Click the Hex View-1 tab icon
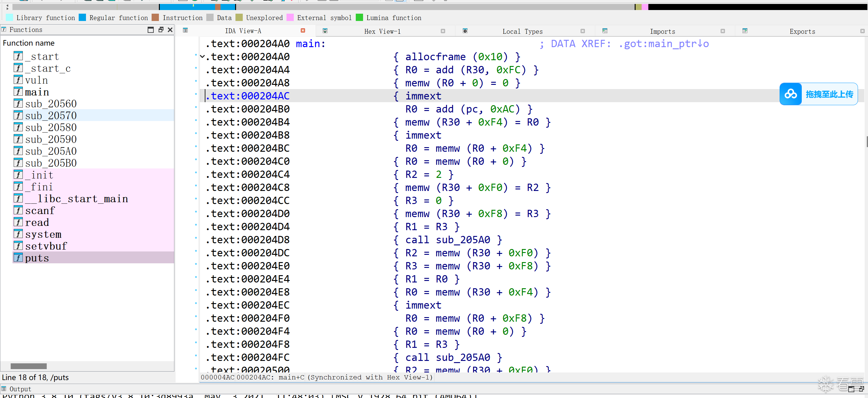The height and width of the screenshot is (398, 868). coord(325,31)
